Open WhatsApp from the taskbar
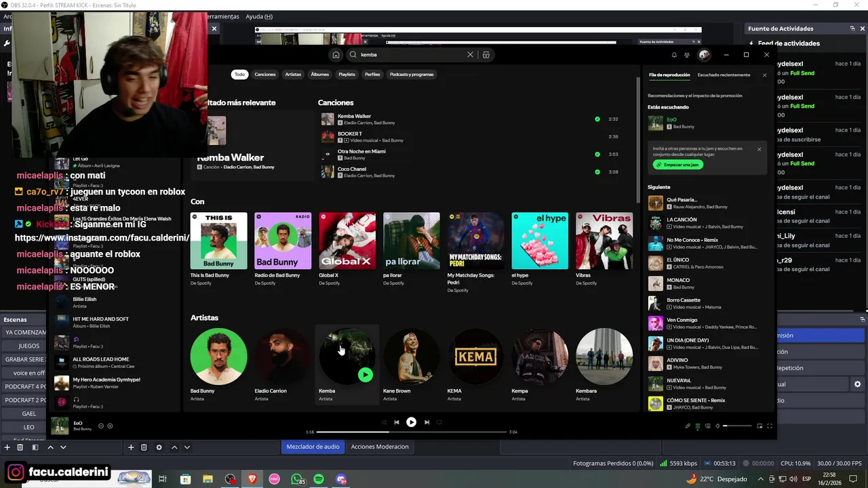 point(297,479)
